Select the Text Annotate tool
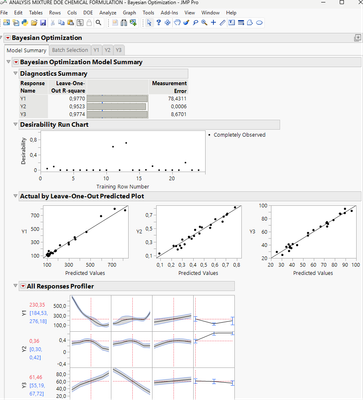This screenshot has width=363, height=400. 231,23
